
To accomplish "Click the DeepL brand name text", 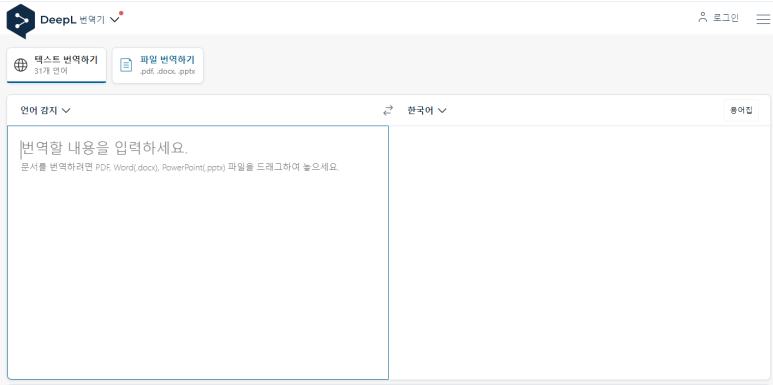I will tap(58, 20).
